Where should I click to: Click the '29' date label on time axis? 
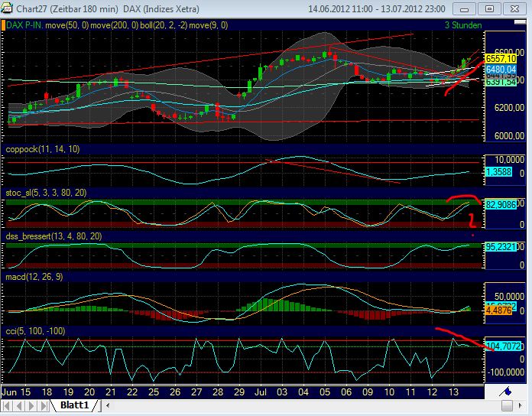[239, 392]
